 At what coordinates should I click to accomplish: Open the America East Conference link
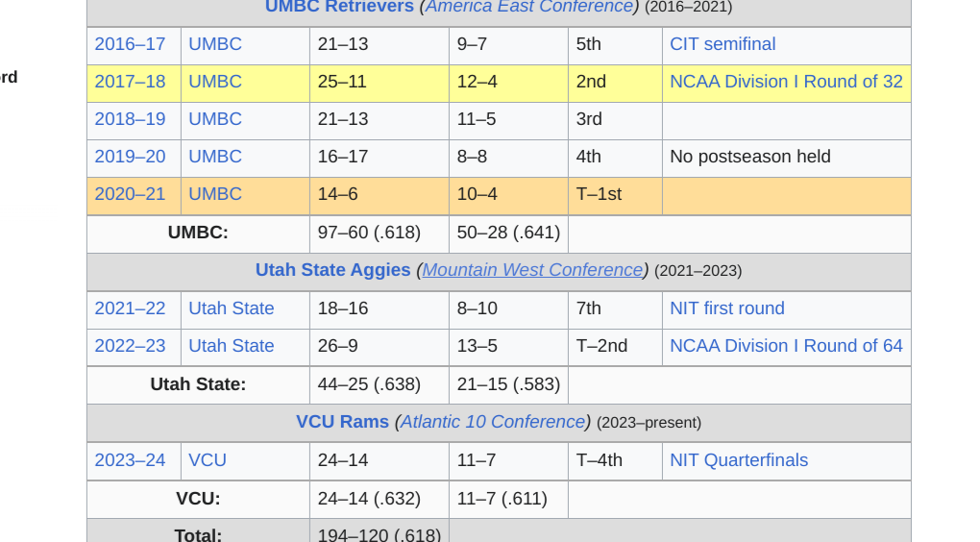529,7
